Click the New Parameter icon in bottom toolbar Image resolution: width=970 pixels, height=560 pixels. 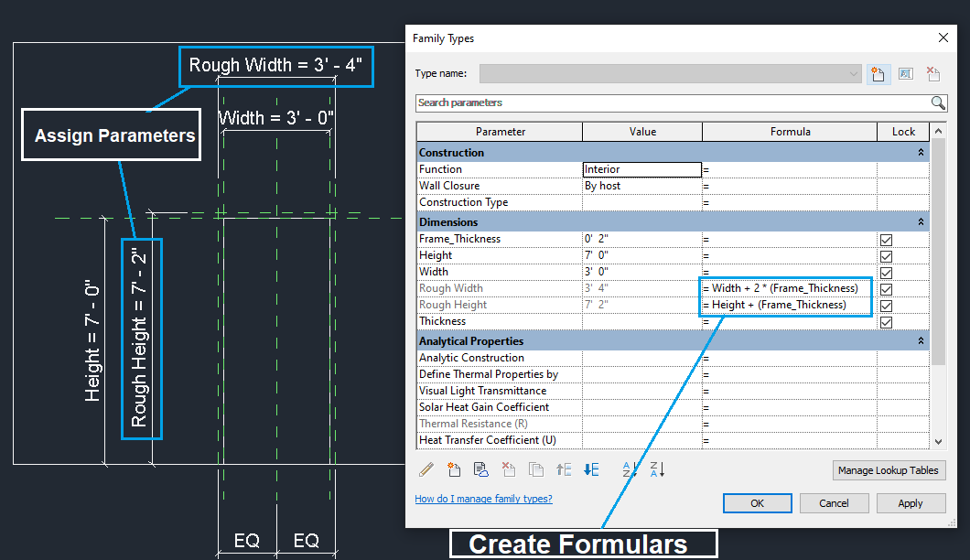(x=454, y=469)
